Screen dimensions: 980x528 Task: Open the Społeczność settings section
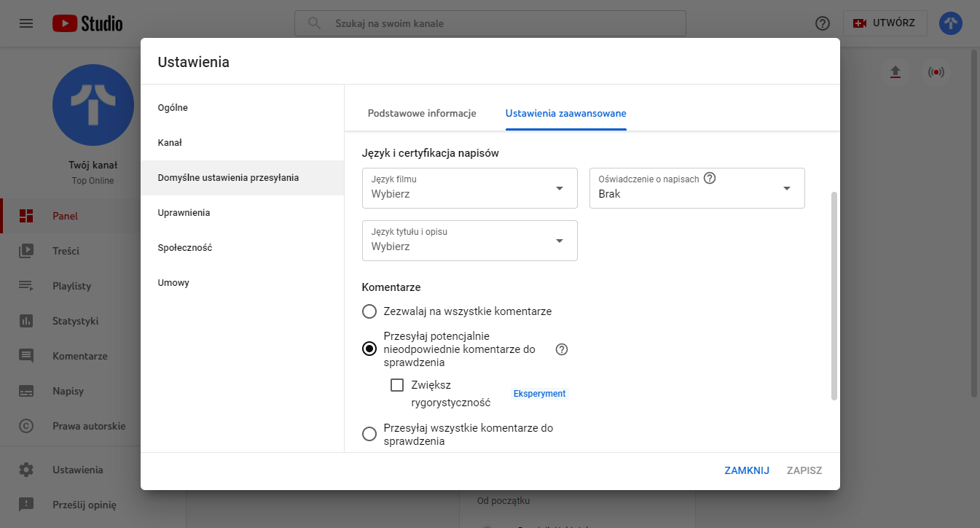[x=242, y=248]
